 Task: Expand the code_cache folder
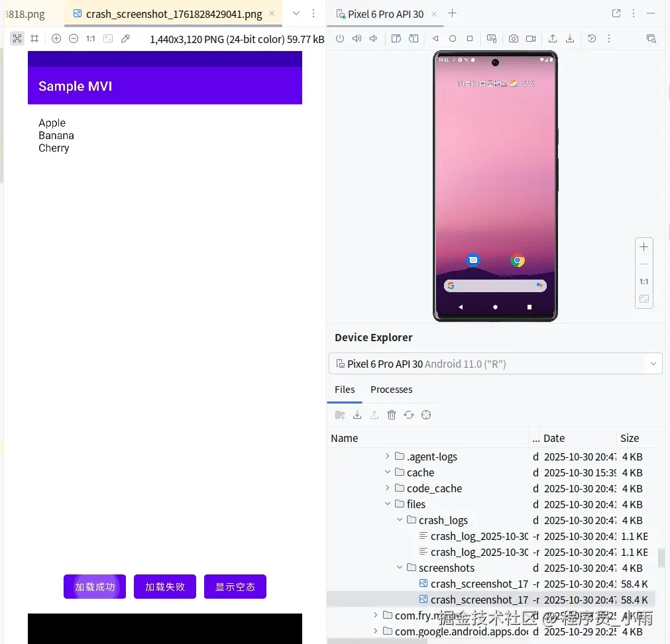tap(387, 488)
